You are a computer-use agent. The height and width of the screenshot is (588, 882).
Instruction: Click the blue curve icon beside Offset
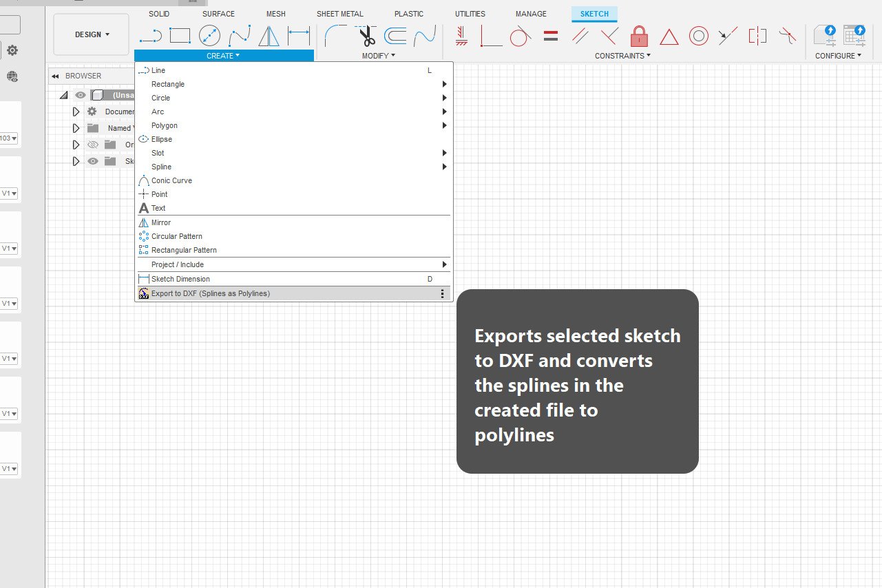425,35
